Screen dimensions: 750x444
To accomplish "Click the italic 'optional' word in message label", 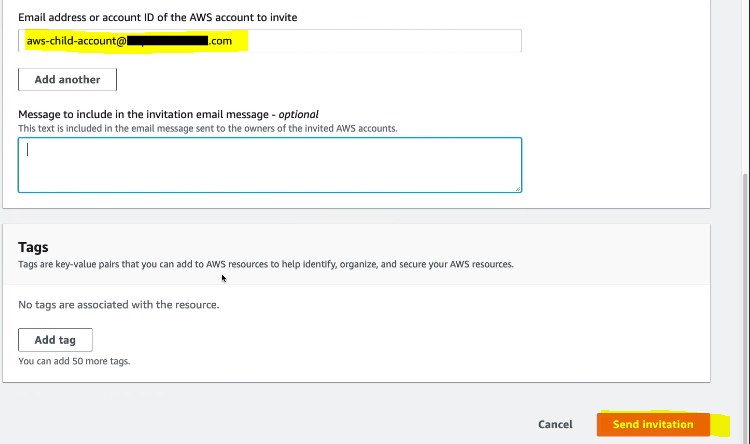I will pyautogui.click(x=305, y=114).
